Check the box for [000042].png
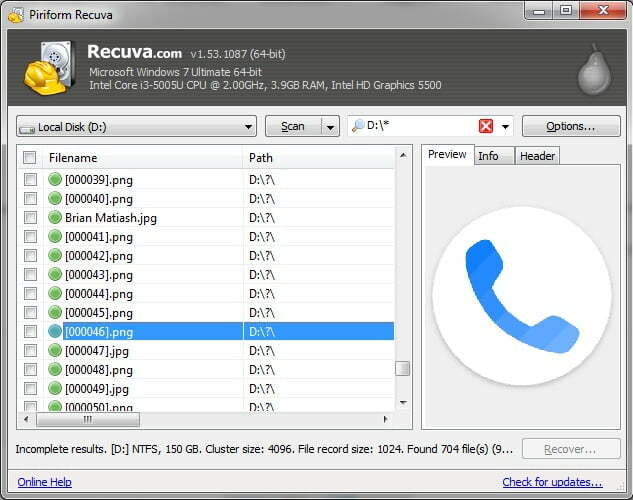The height and width of the screenshot is (500, 633). 30,255
